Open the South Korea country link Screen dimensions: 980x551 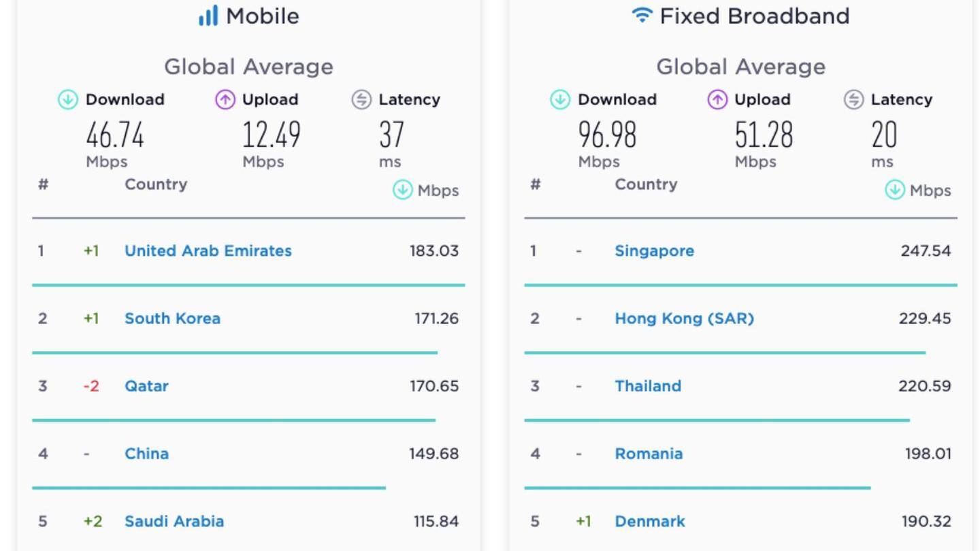pyautogui.click(x=172, y=318)
